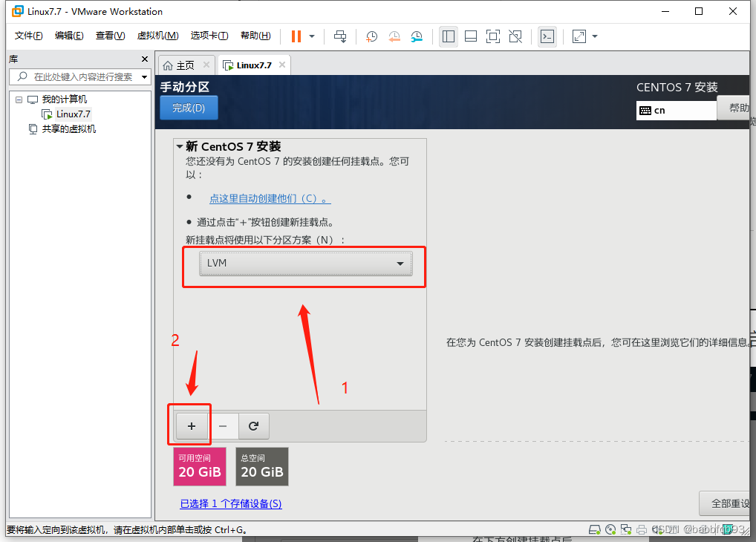Image resolution: width=756 pixels, height=542 pixels.
Task: Minimize the VMware Workstation window
Action: [x=665, y=11]
